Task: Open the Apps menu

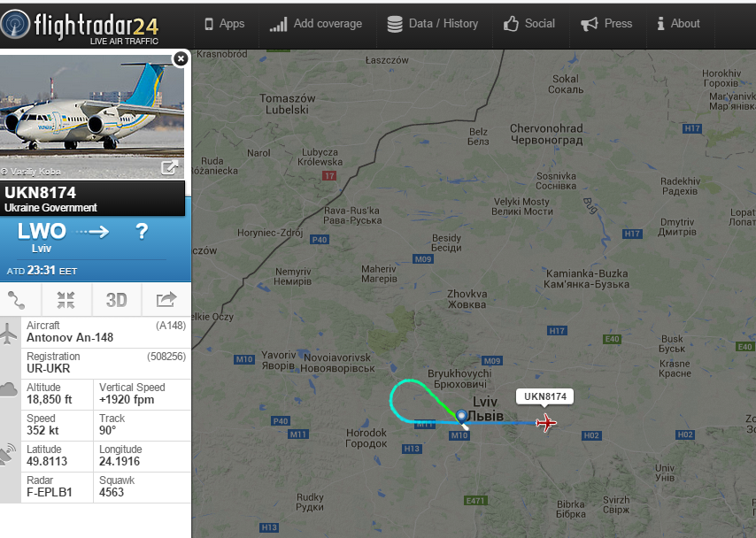Action: [x=225, y=24]
